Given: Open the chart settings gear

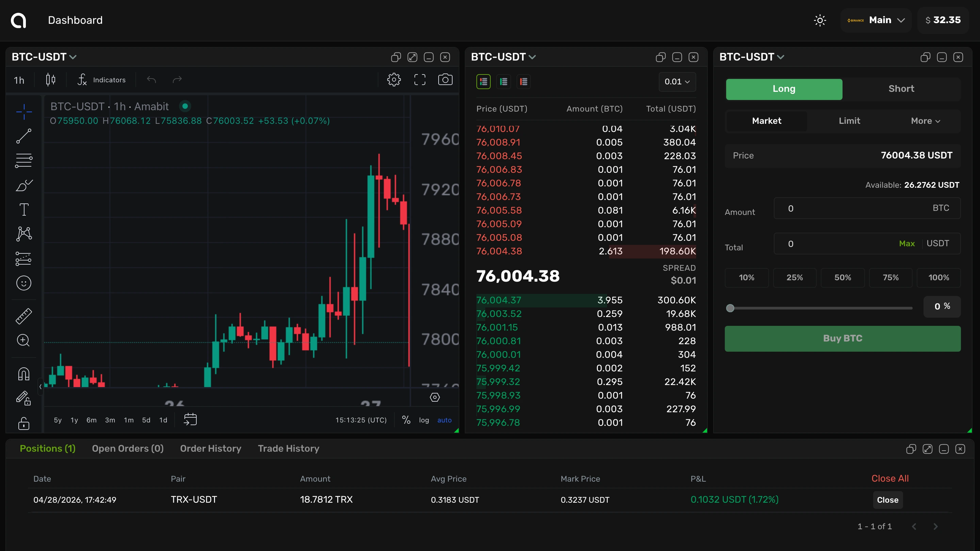Looking at the screenshot, I should 394,80.
